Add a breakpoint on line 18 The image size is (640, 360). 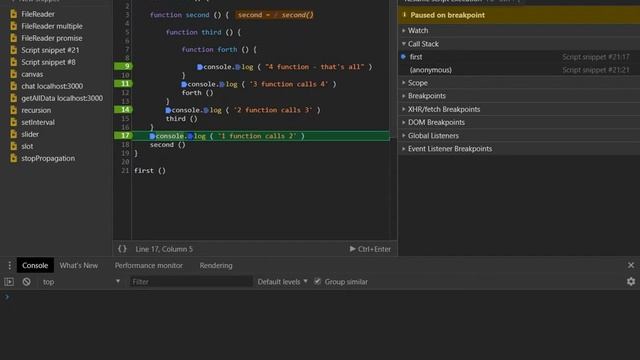(x=125, y=144)
